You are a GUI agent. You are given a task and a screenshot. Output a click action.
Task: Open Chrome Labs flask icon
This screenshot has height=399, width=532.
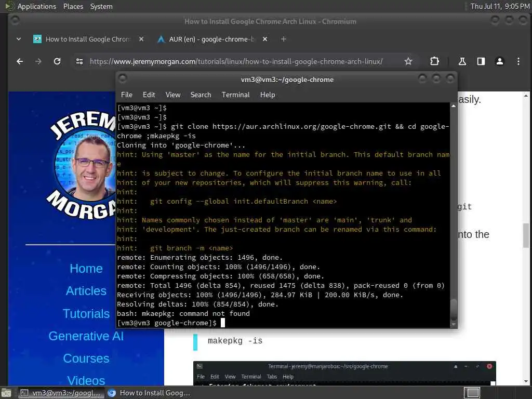[x=462, y=61]
